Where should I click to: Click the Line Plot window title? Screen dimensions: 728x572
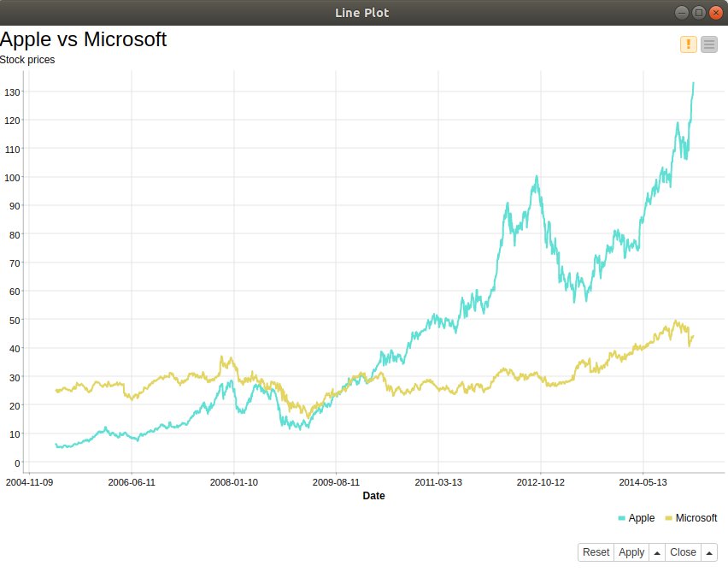point(362,13)
